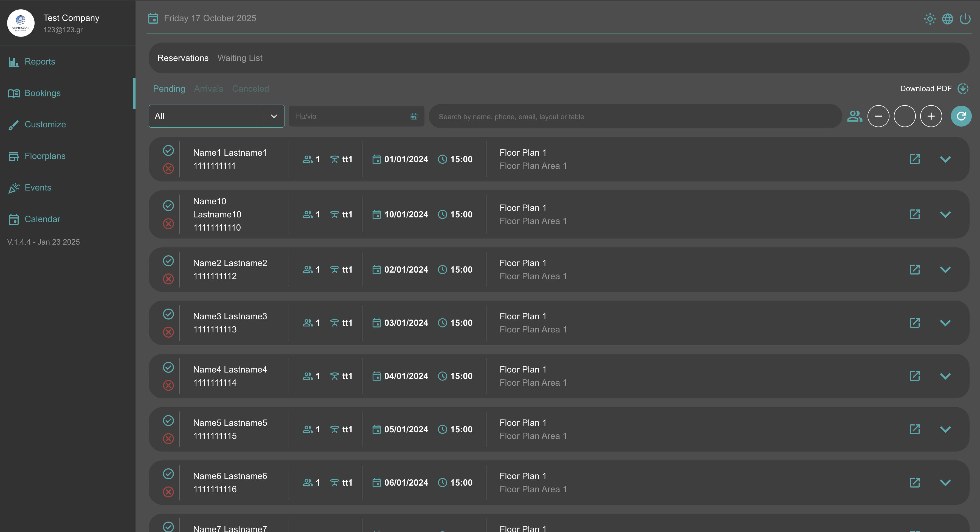Click the calendar icon beside the header date
This screenshot has height=532, width=980.
[x=153, y=18]
